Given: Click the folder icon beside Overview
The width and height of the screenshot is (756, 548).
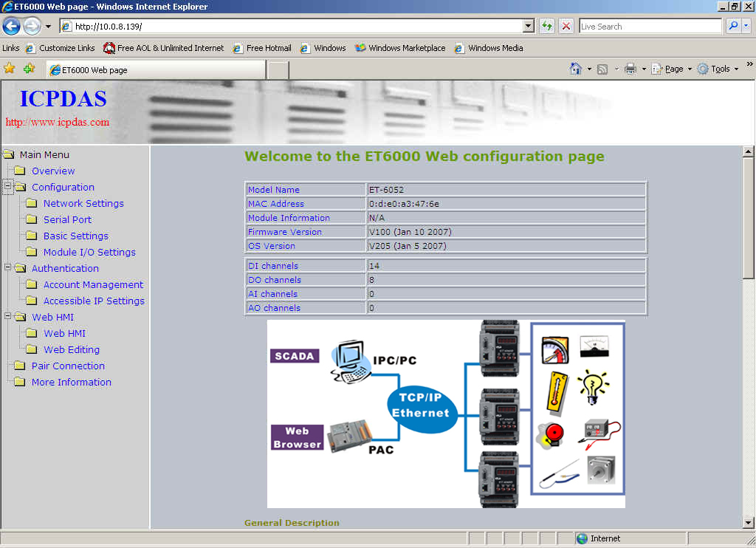Looking at the screenshot, I should [20, 171].
